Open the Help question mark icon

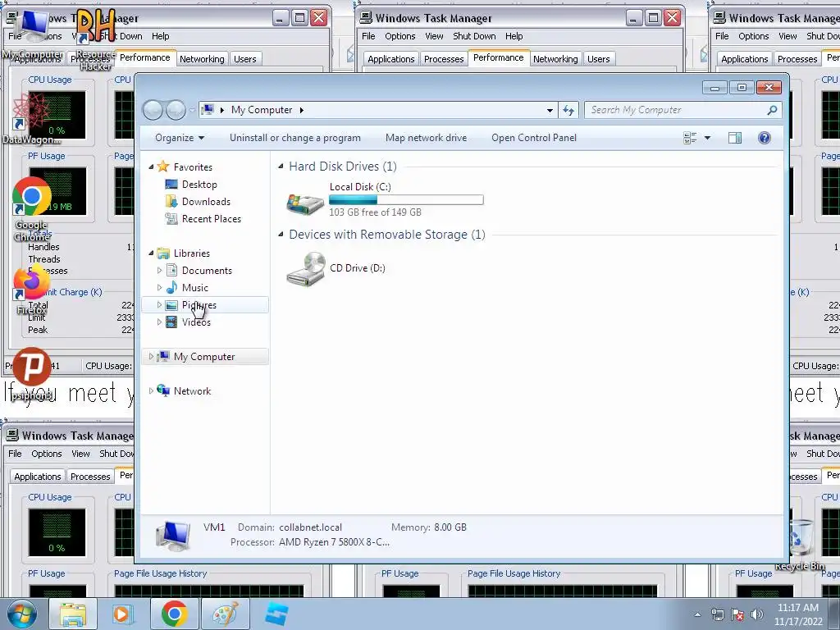765,138
